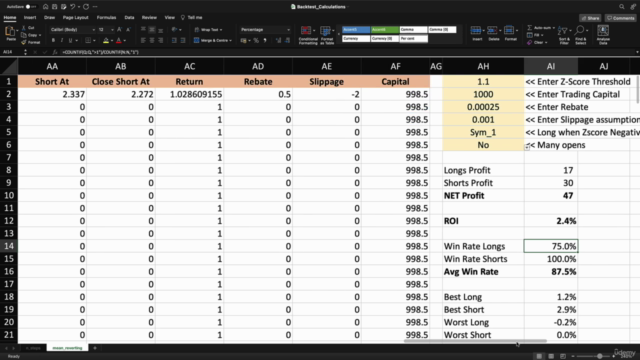Click the Format painter brush icon

pos(24,42)
